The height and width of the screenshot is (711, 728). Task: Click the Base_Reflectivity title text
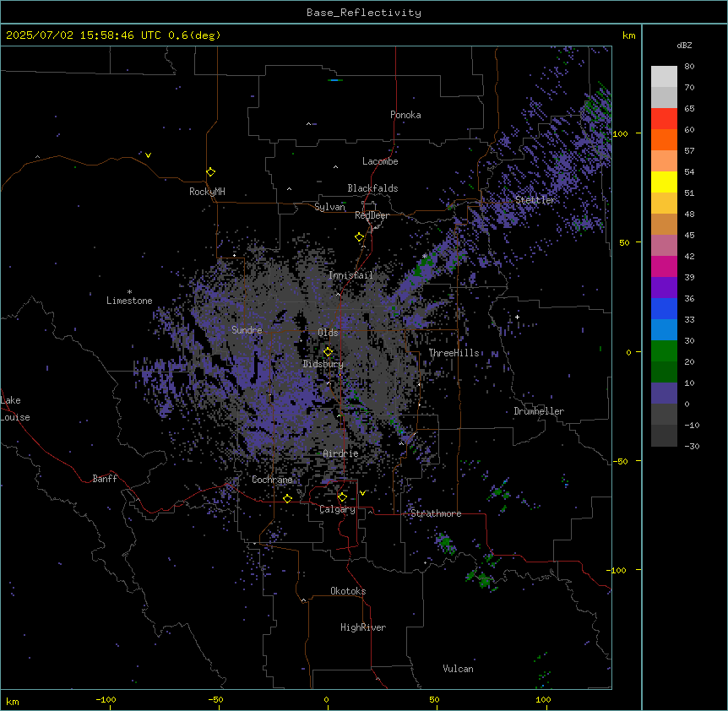[364, 13]
